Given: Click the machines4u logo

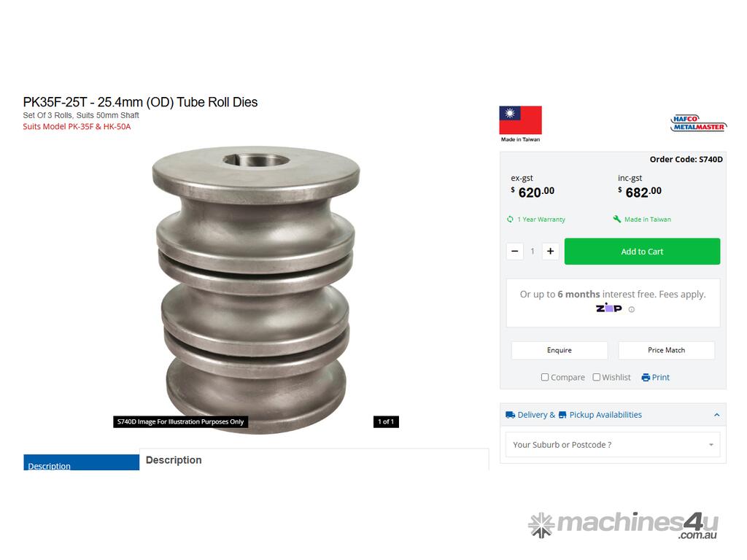Looking at the screenshot, I should [x=623, y=526].
